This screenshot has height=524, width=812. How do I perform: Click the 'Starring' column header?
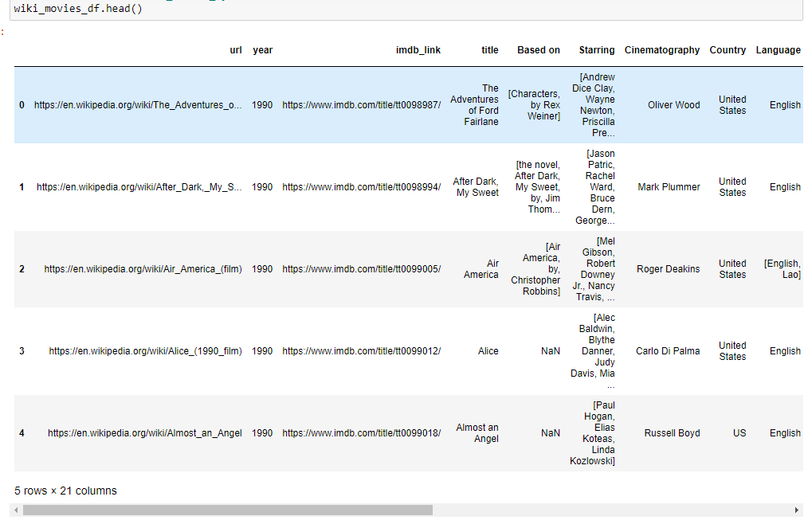(x=597, y=50)
